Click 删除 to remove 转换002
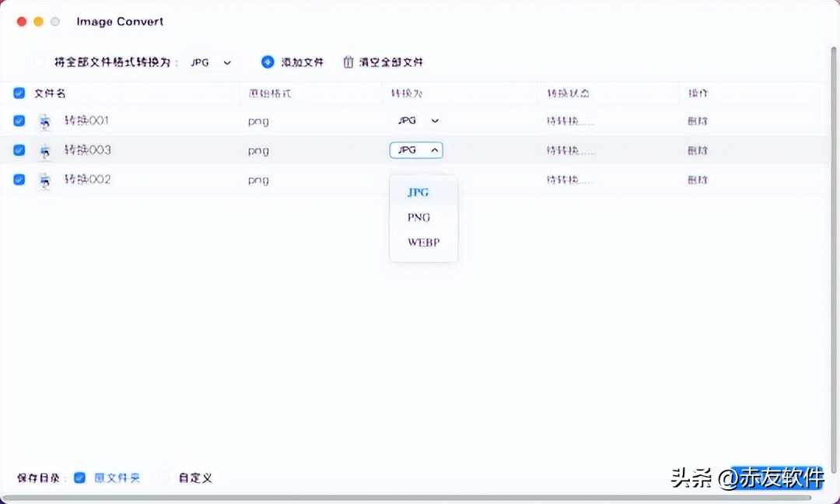The image size is (840, 504). (x=698, y=180)
